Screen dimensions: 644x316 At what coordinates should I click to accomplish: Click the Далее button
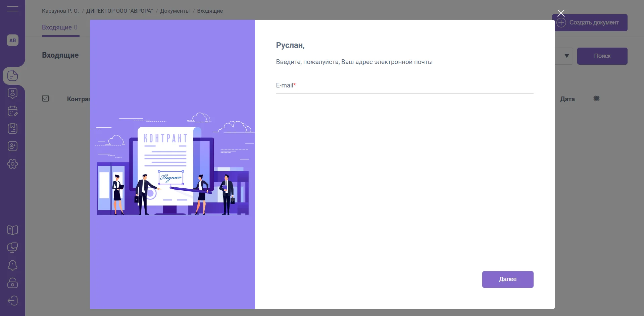[x=507, y=279]
